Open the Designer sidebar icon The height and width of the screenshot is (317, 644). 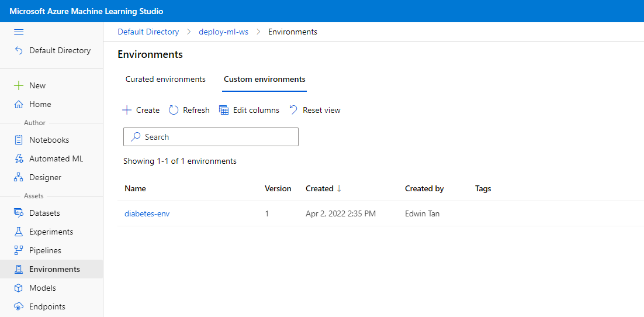click(19, 177)
